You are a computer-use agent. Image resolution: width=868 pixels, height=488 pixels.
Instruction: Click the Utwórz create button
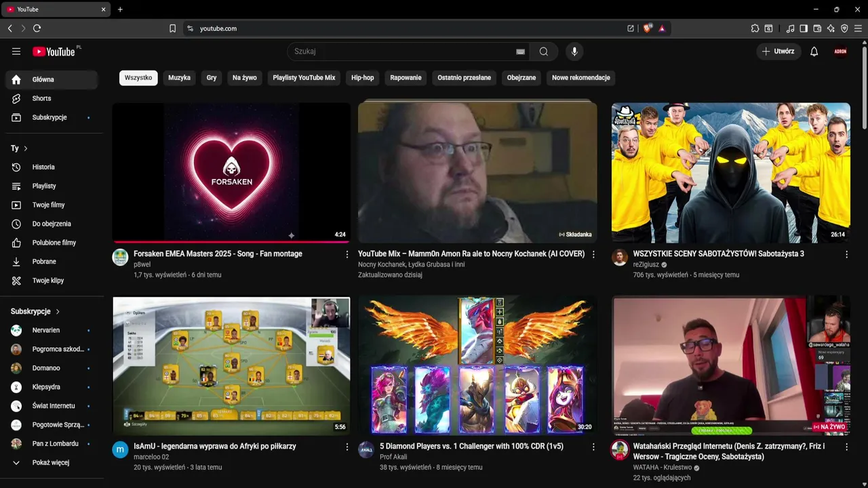(x=778, y=52)
